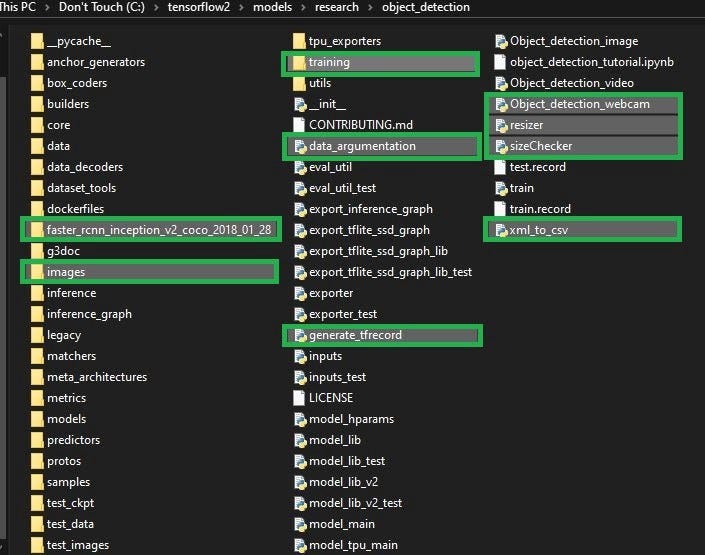Select the export_tflite_ssd_graph_lib_test file name
The image size is (705, 555).
click(390, 272)
